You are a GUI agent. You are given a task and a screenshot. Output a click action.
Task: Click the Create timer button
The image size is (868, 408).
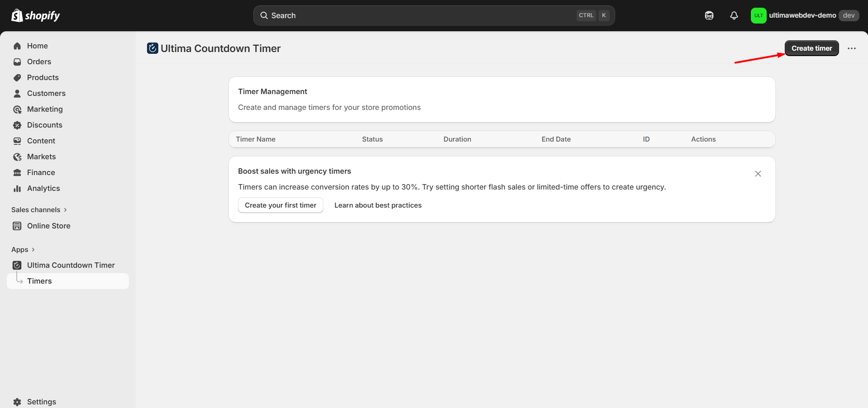click(x=812, y=48)
